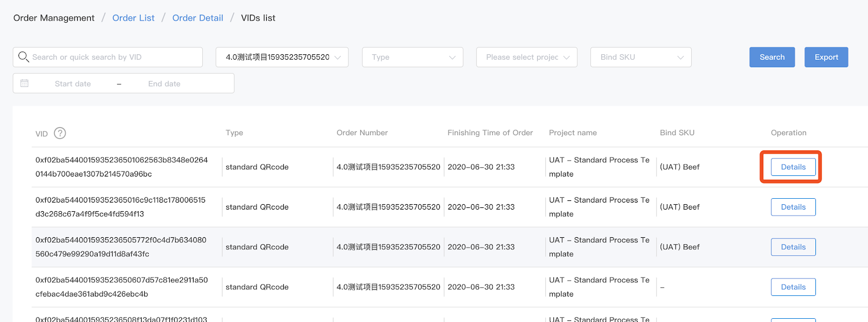Click the End date field
The image size is (868, 322).
click(x=164, y=84)
